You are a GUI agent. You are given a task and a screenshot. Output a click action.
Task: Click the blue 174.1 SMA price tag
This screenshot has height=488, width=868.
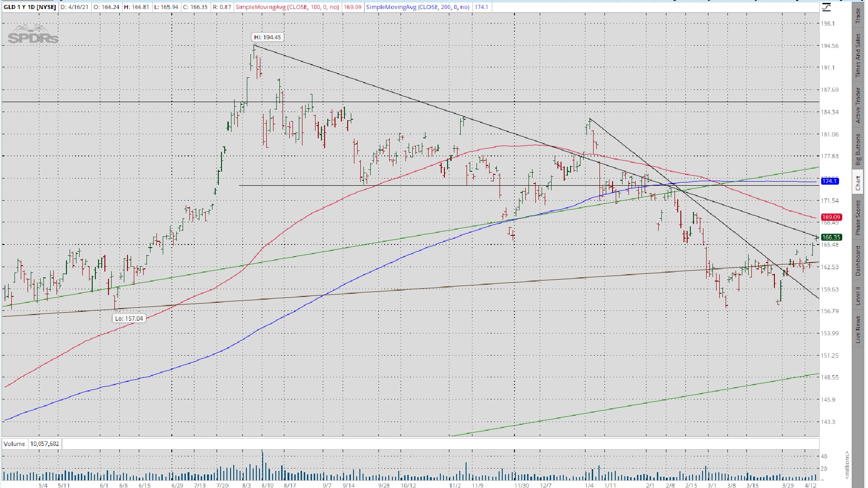pos(830,181)
